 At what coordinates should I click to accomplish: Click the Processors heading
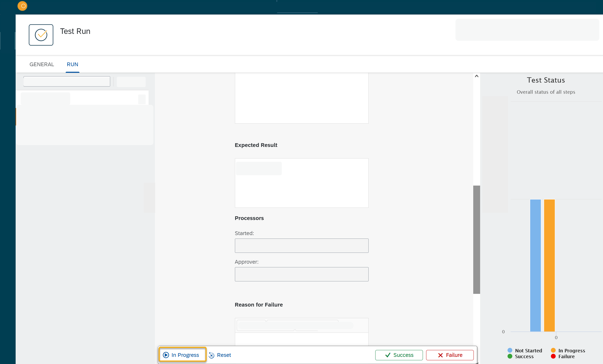249,218
